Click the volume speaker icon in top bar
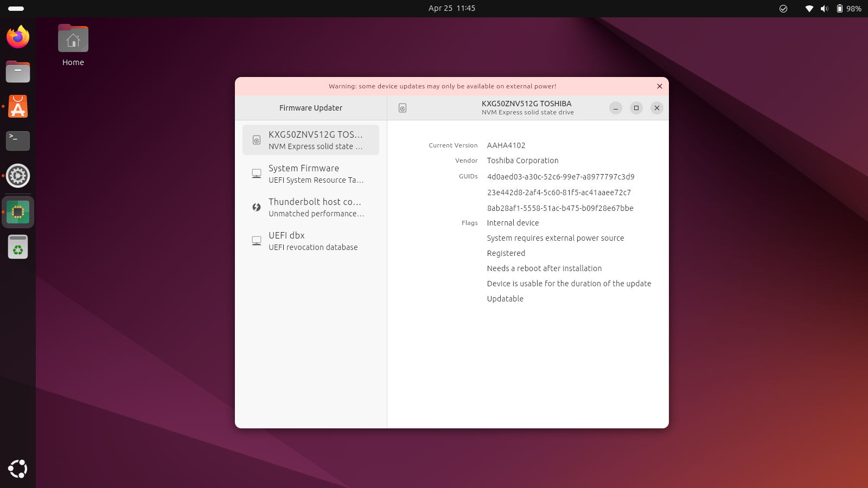 click(825, 9)
